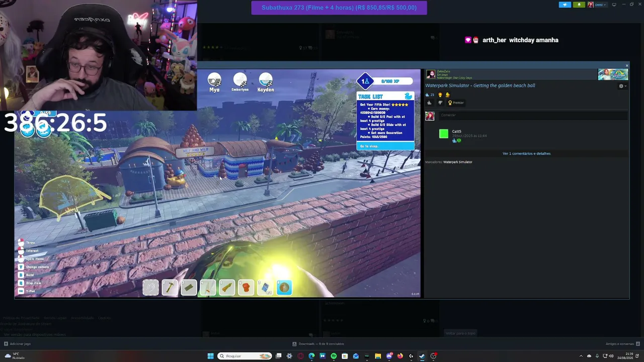Open Spotify from the taskbar

click(x=334, y=356)
